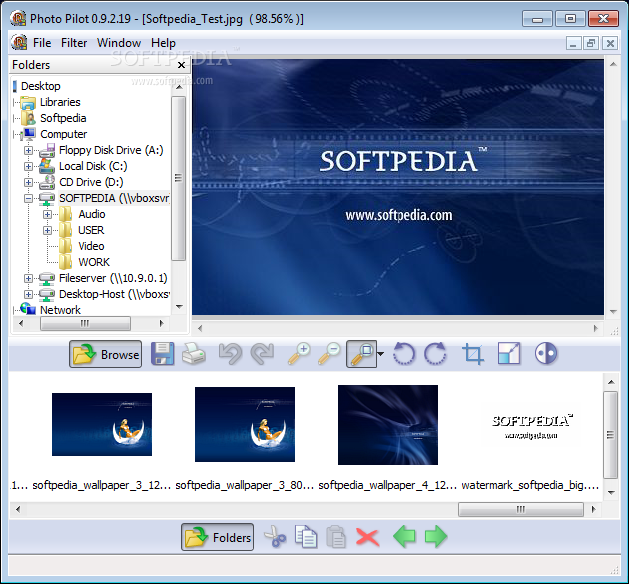Click the Save floppy disk icon
The image size is (629, 584).
coord(162,354)
